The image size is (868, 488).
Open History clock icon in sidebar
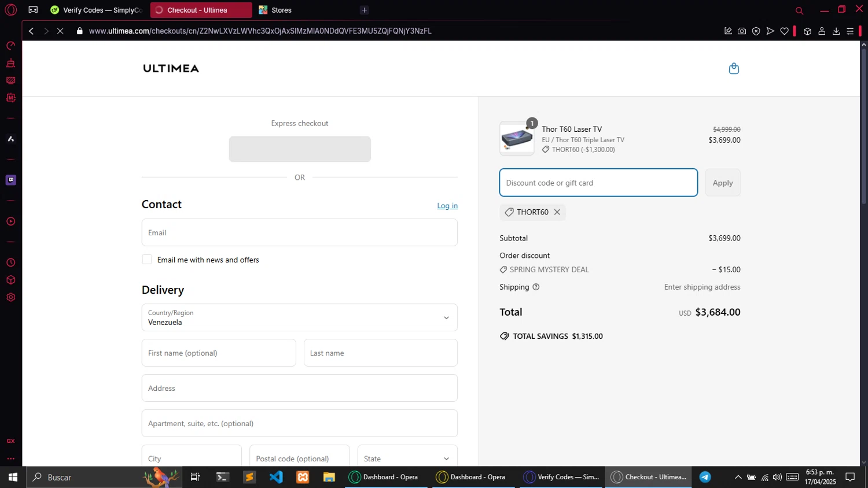10,263
